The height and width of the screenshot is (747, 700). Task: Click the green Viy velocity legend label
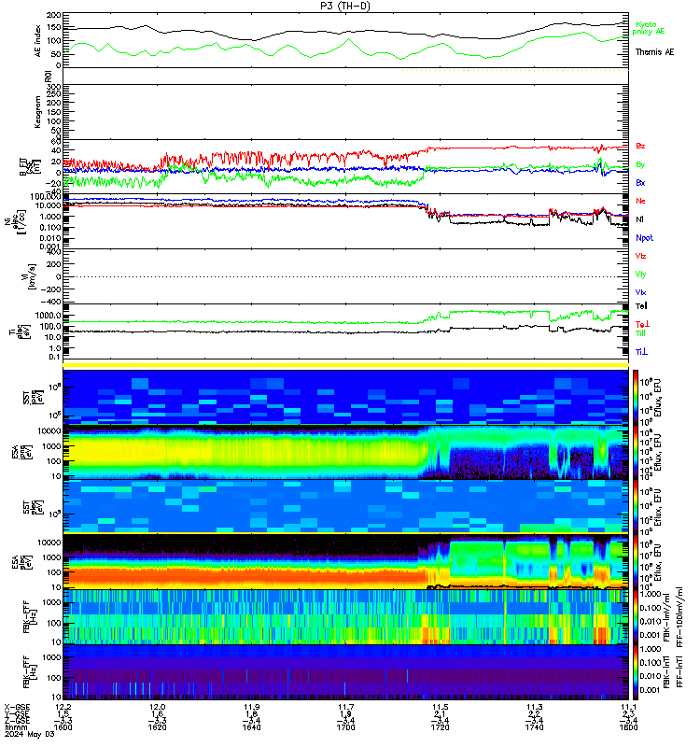click(640, 275)
